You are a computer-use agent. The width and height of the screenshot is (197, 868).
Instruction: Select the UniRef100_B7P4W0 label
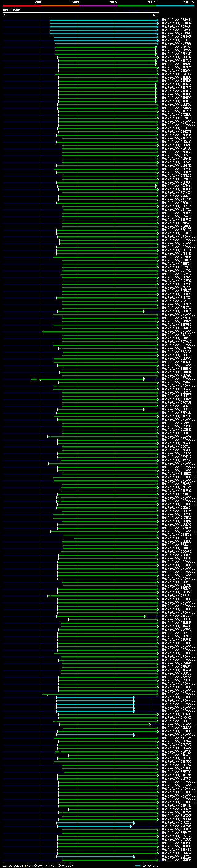[177, 413]
